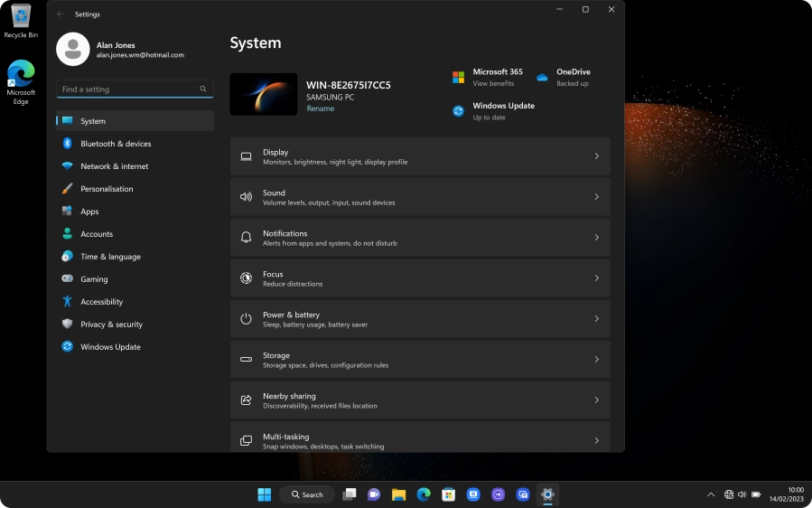Expand the Display settings chevron
Image resolution: width=812 pixels, height=508 pixels.
pos(596,156)
